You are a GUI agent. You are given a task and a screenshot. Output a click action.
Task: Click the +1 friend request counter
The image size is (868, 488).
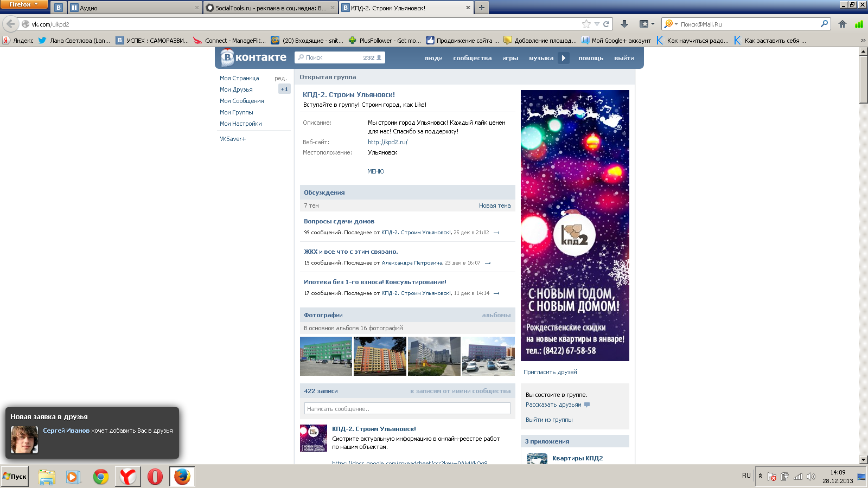coord(284,89)
